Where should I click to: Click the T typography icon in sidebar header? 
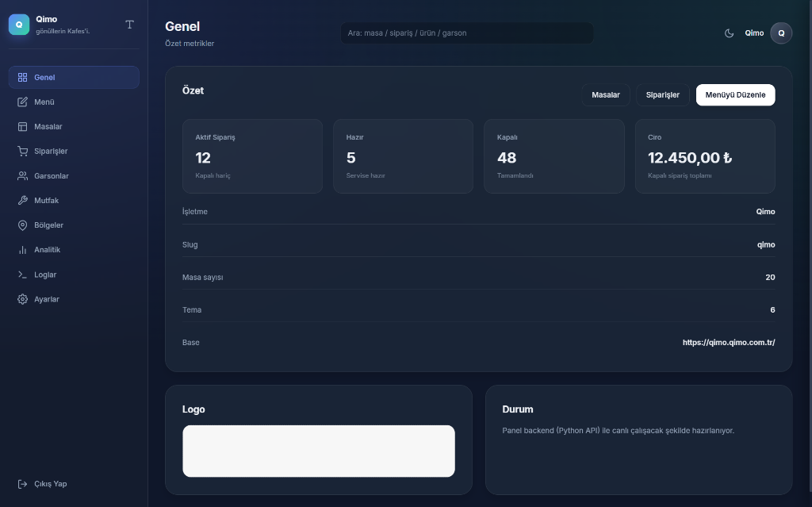pos(130,25)
